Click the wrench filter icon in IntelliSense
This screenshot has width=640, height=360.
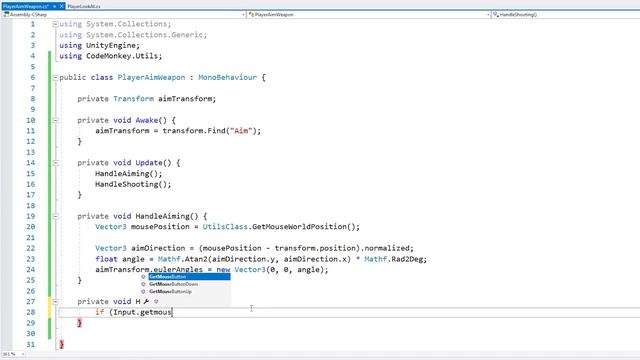pyautogui.click(x=146, y=302)
